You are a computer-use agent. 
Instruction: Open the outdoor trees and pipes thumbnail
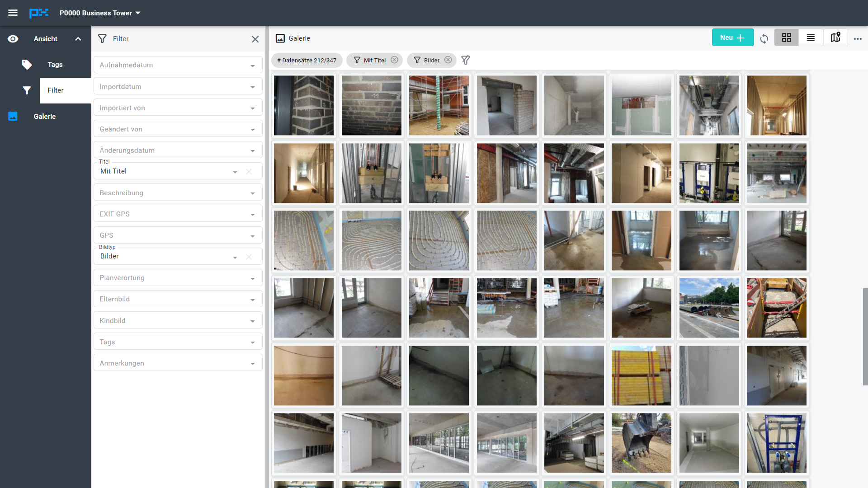709,308
